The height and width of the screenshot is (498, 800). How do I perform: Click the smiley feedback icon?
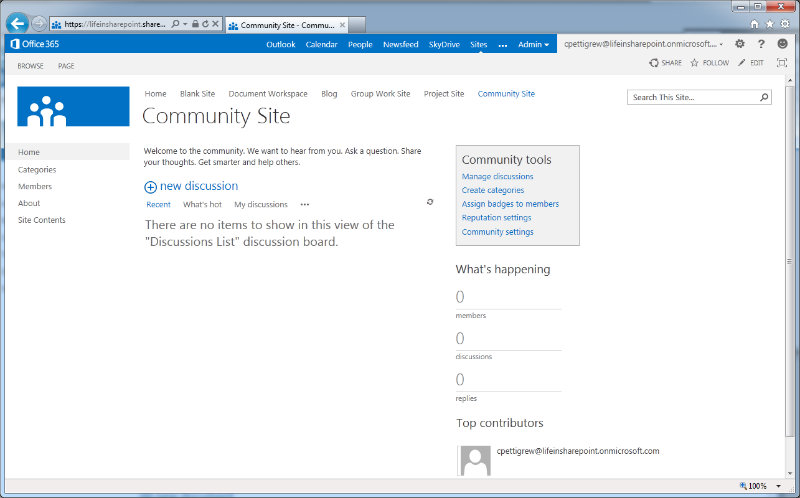[x=782, y=44]
